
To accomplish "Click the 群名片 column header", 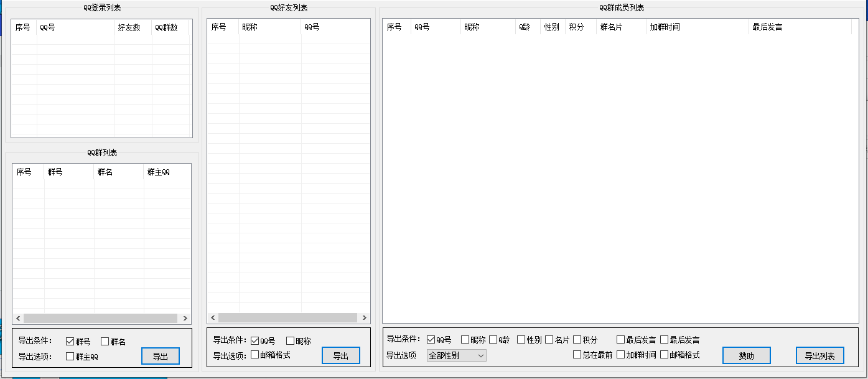I will [x=621, y=27].
